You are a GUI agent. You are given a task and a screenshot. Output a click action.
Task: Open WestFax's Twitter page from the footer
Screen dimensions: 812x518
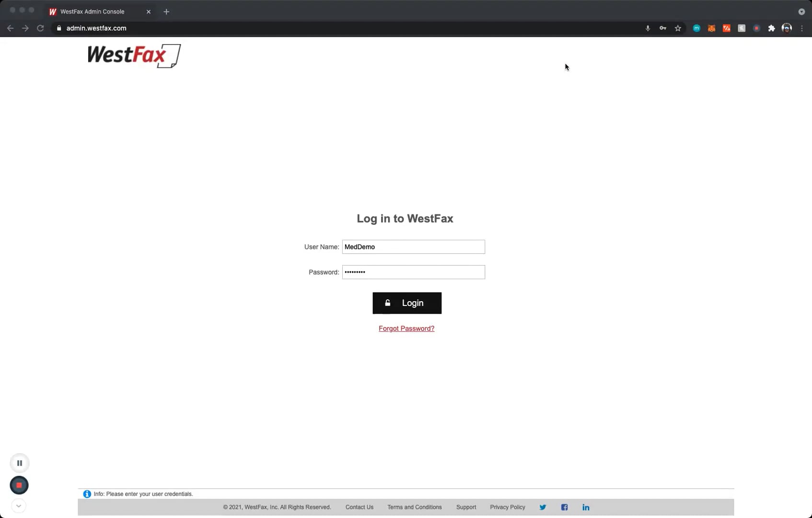tap(543, 507)
